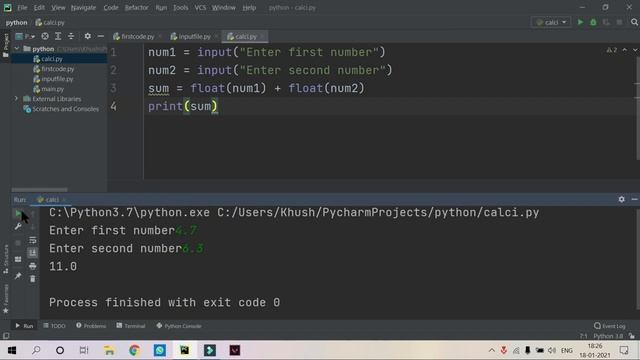
Task: Open the Run menu
Action: click(161, 7)
